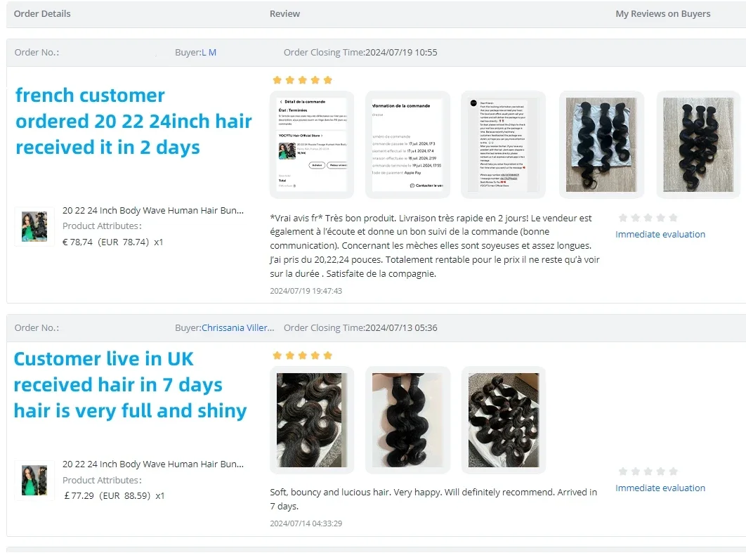The width and height of the screenshot is (746, 560).
Task: Open third photo in UK customer review
Action: click(x=504, y=420)
